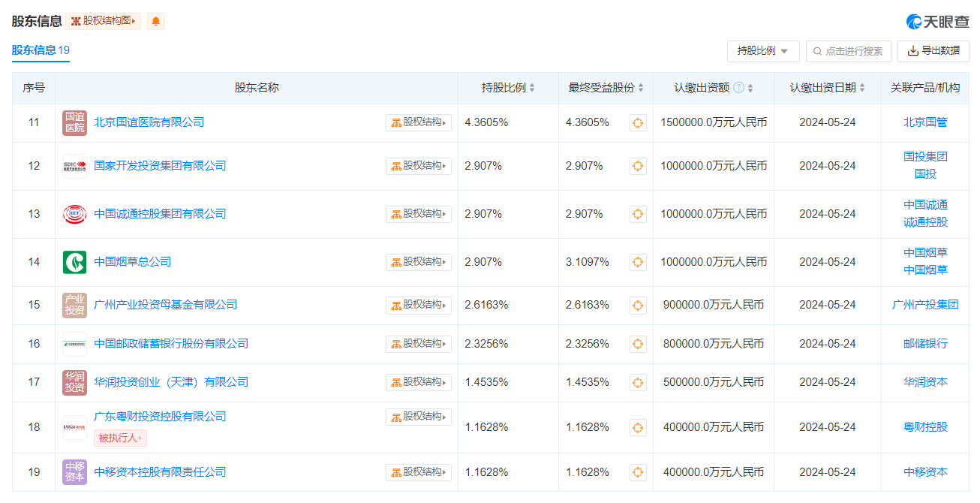Click the 点击进行搜索 search field
The width and height of the screenshot is (980, 503).
coord(849,51)
